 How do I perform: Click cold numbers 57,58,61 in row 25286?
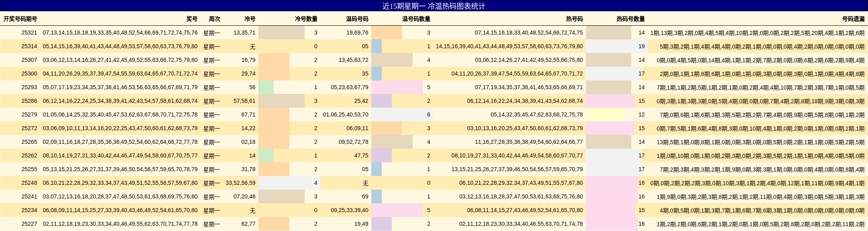click(x=244, y=101)
